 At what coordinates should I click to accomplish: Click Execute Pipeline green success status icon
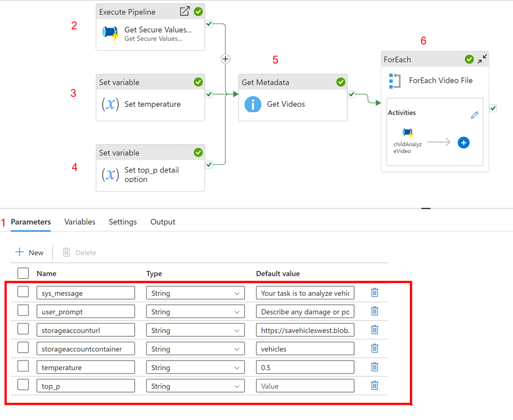[x=198, y=12]
